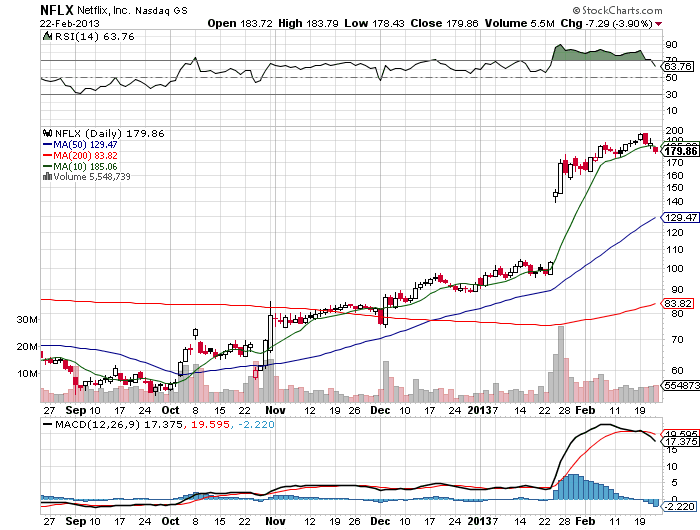This screenshot has width=700, height=530.
Task: Click the volume bars icon in the legend
Action: pyautogui.click(x=47, y=176)
